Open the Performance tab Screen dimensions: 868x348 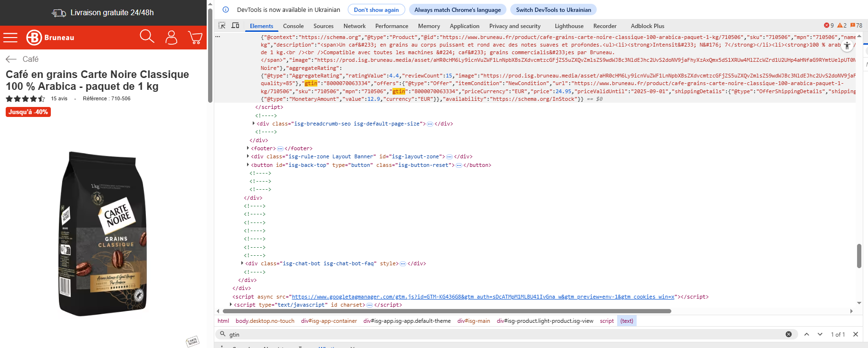click(391, 26)
